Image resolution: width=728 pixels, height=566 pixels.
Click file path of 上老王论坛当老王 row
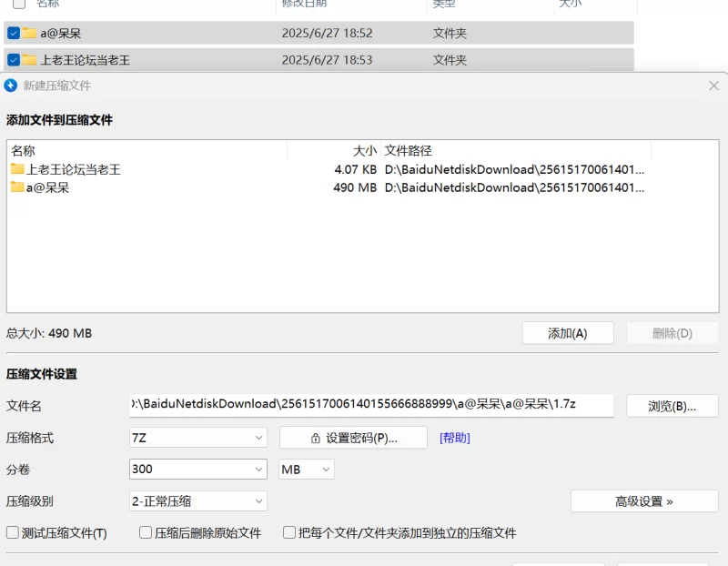point(514,169)
